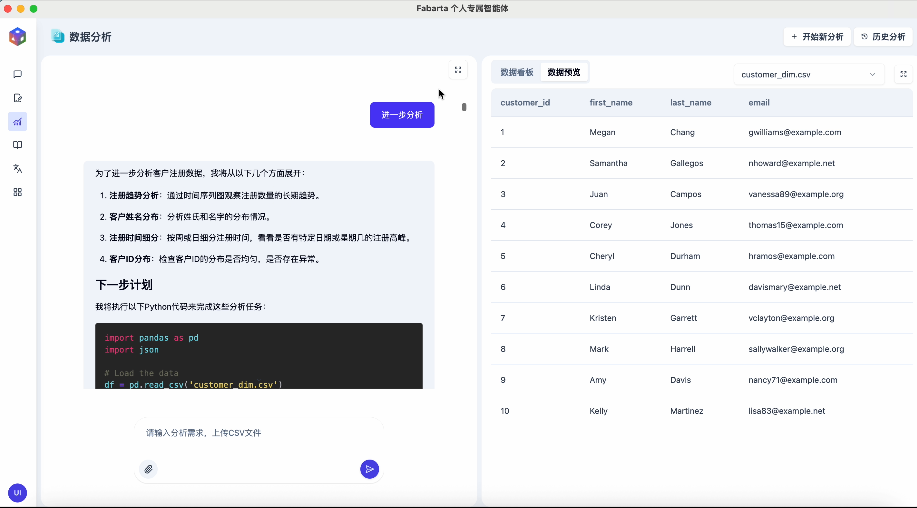Screen dimensions: 917x508
Task: Switch to 数据看板 tab
Action: 516,72
